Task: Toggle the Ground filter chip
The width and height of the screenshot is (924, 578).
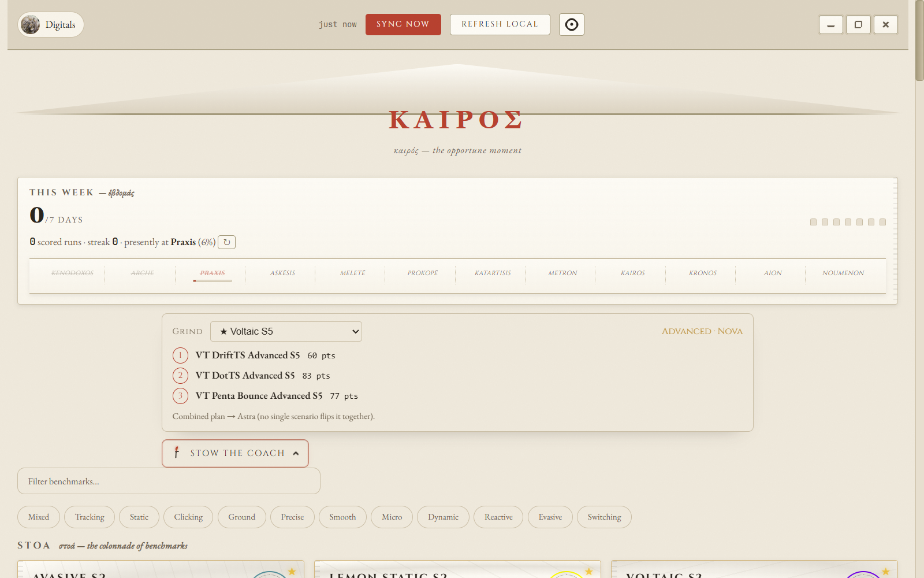Action: point(241,517)
